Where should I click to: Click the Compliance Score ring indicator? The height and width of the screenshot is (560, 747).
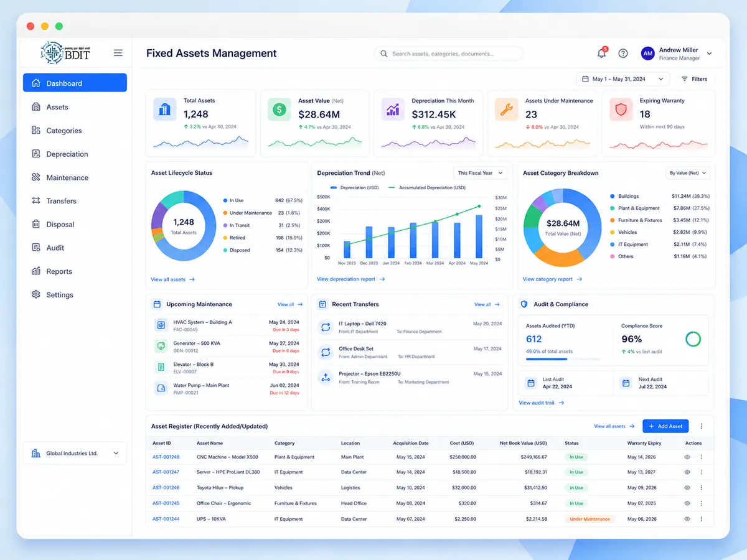[x=693, y=339]
